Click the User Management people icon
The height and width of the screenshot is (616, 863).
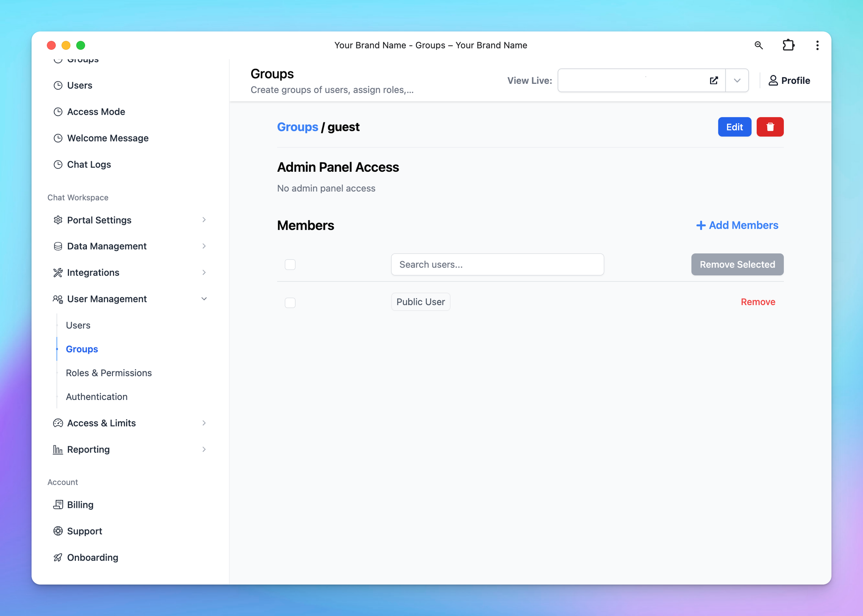pos(58,299)
